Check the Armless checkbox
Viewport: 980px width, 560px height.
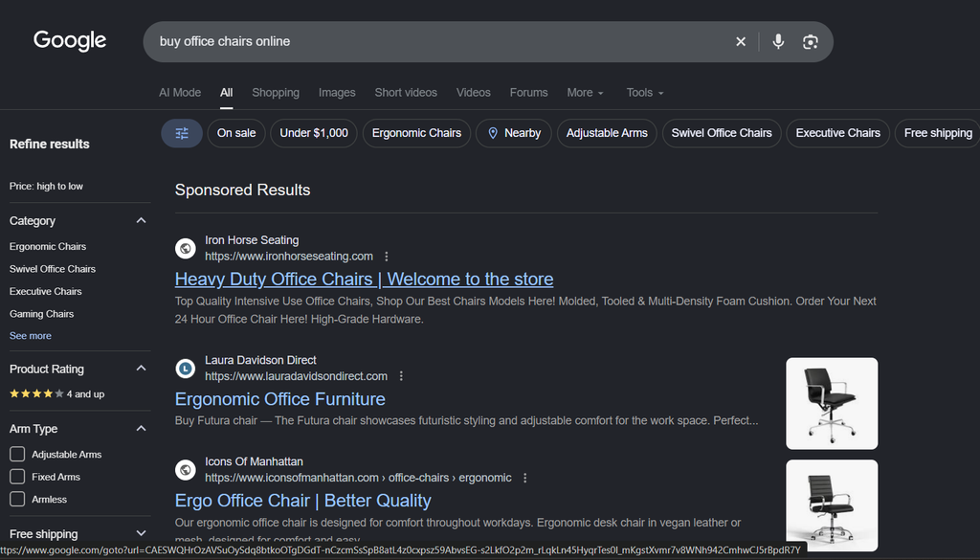click(x=17, y=499)
